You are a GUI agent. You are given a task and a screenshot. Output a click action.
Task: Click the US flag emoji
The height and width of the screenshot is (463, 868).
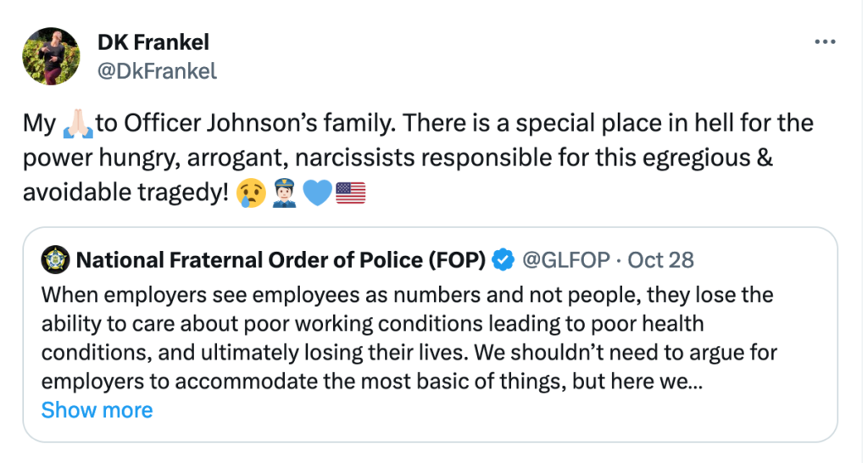coord(350,193)
